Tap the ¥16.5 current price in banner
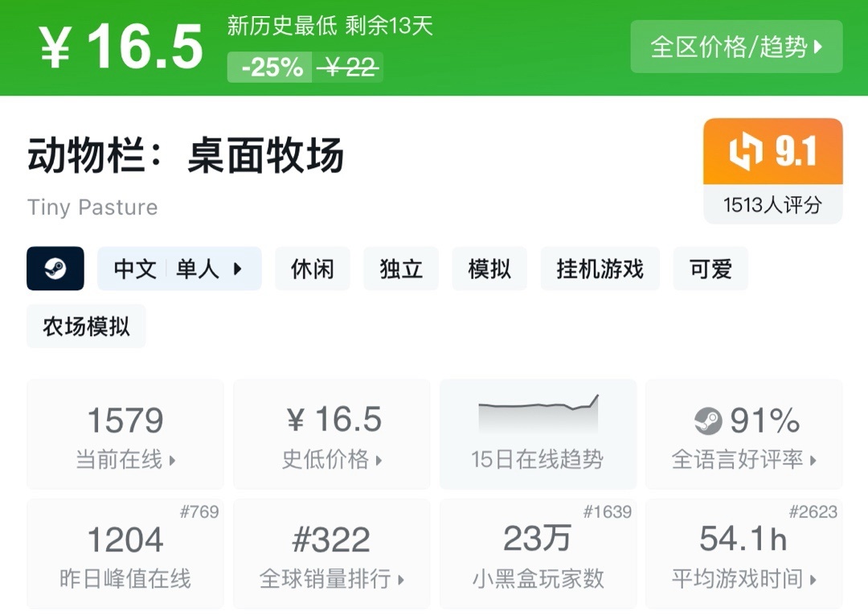 [121, 47]
